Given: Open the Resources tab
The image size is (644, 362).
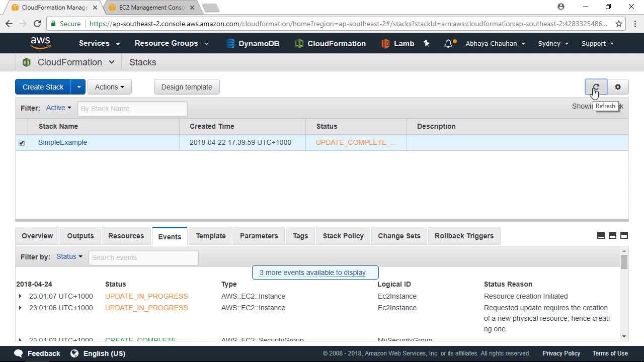Looking at the screenshot, I should click(126, 236).
